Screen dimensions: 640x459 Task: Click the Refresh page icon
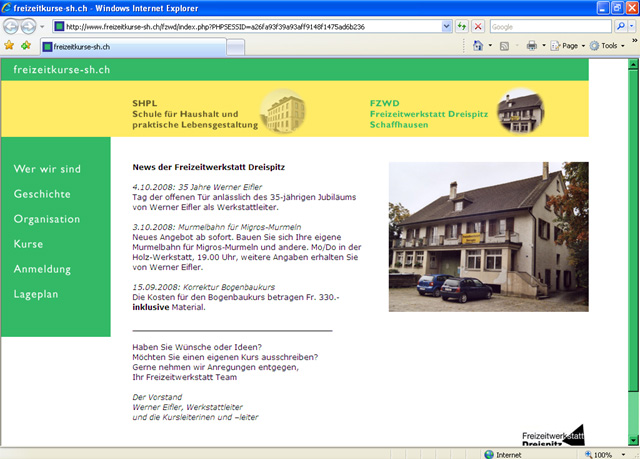[x=461, y=26]
